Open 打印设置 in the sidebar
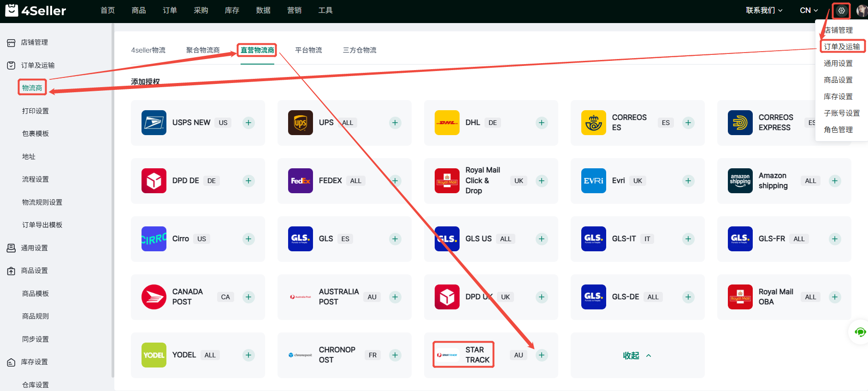 35,111
